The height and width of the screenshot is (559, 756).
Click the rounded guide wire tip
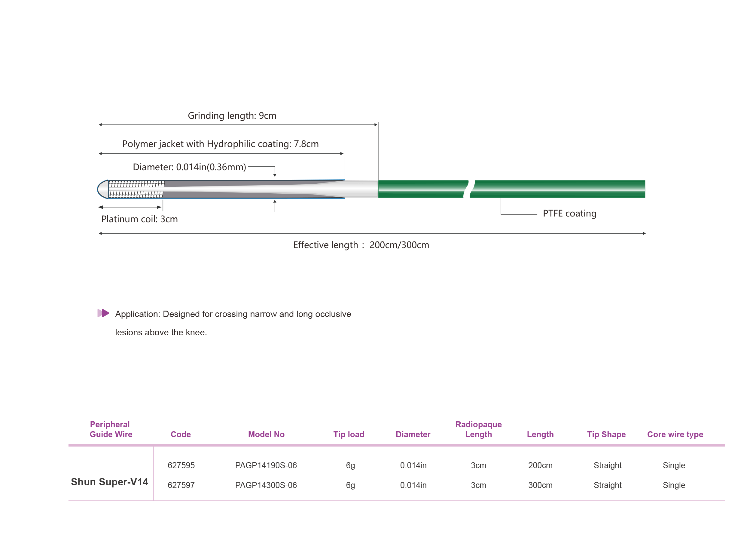[103, 189]
